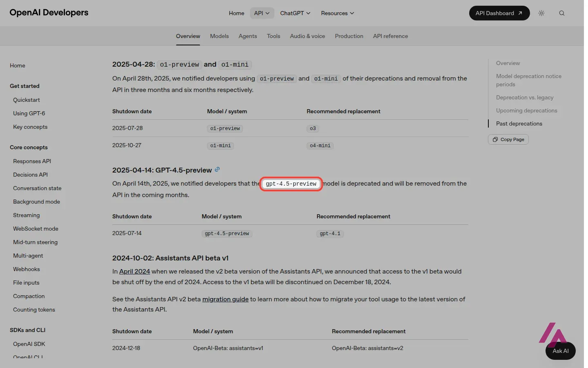Open WebSocket mode sidebar page
Screen dimensions: 588x368
tap(36, 229)
